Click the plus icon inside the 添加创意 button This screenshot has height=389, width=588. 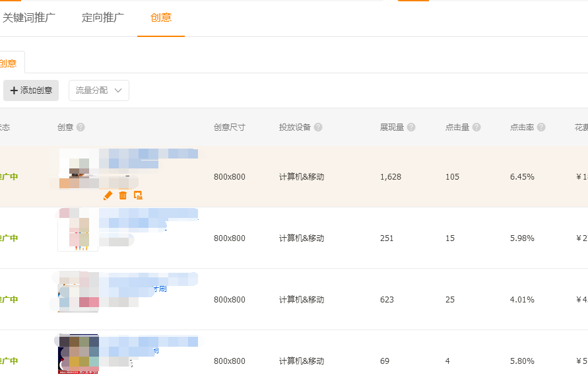tap(15, 91)
